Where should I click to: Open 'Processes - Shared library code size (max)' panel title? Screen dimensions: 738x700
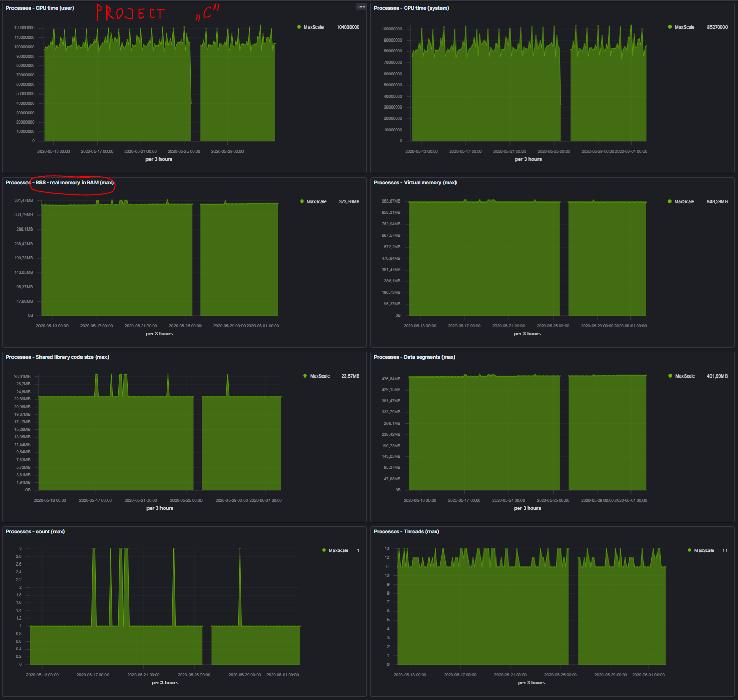coord(57,357)
